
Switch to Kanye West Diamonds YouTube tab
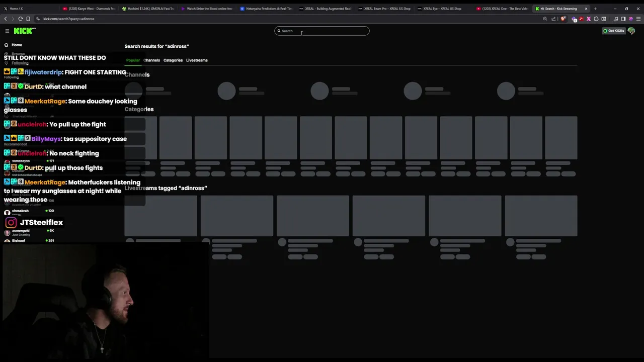tap(89, 9)
